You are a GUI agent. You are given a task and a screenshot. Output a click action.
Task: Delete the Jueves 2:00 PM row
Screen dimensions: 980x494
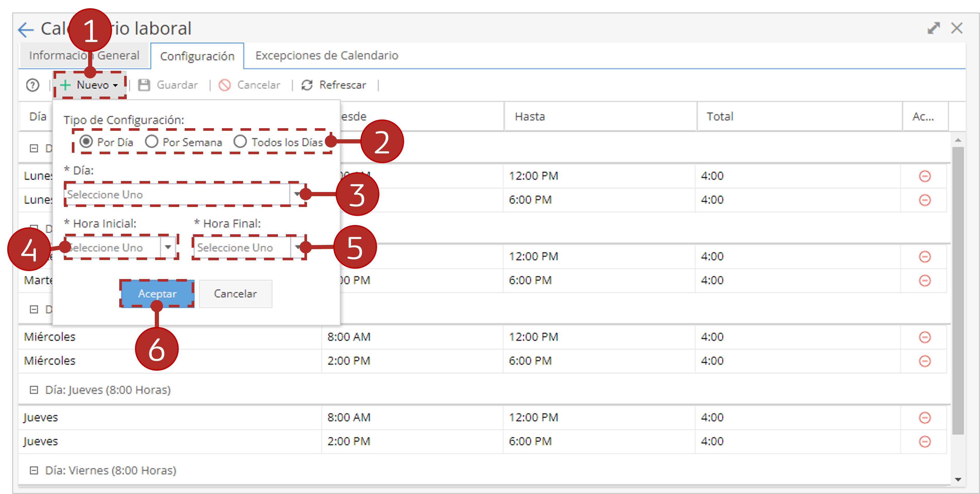(x=925, y=441)
